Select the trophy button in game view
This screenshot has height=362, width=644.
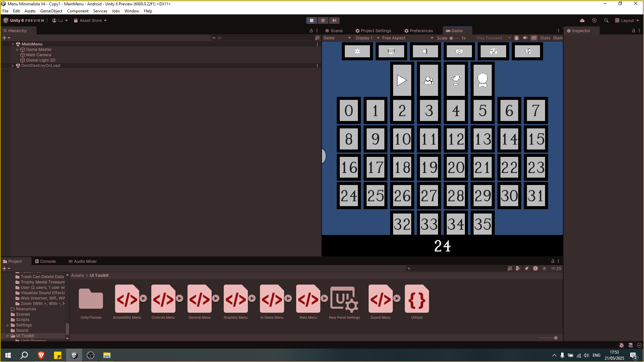[456, 80]
